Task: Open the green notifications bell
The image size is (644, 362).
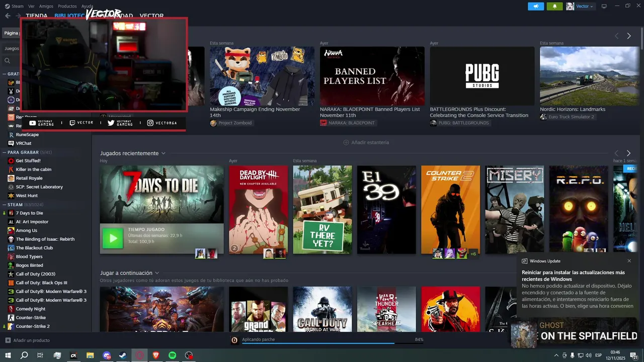Action: (555, 6)
